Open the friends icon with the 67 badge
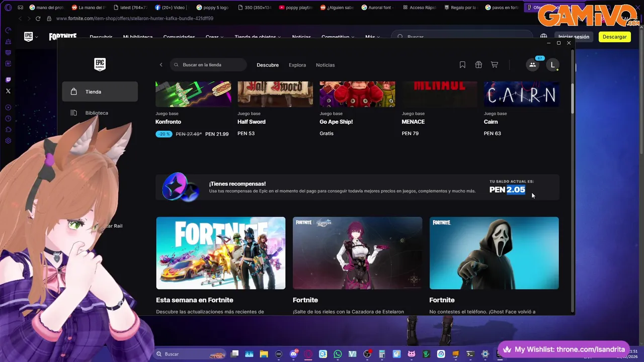 click(532, 65)
